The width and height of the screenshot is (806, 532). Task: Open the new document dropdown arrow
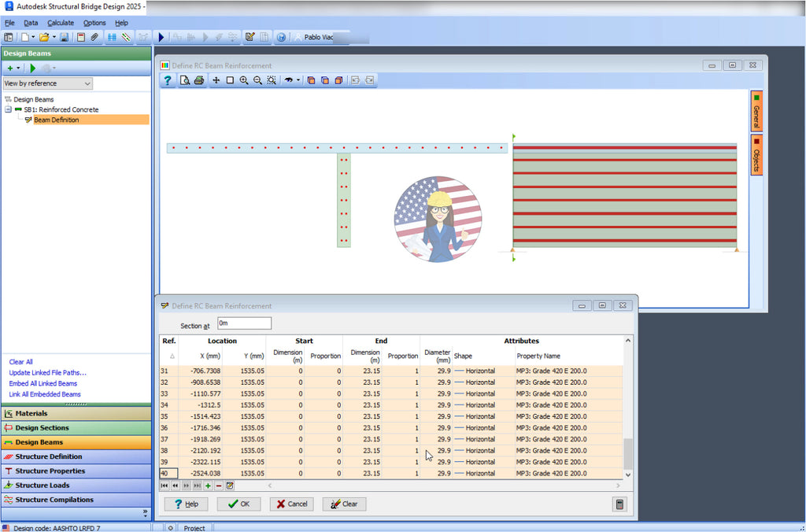pos(33,36)
